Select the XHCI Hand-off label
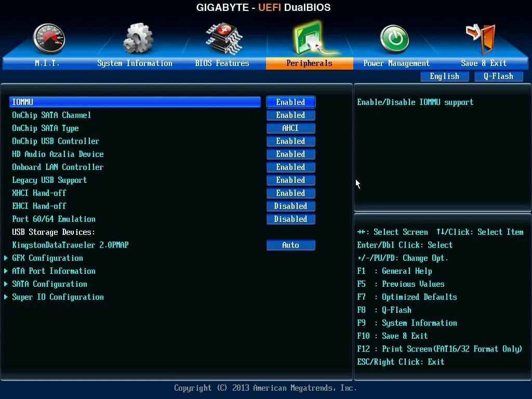 (x=39, y=193)
